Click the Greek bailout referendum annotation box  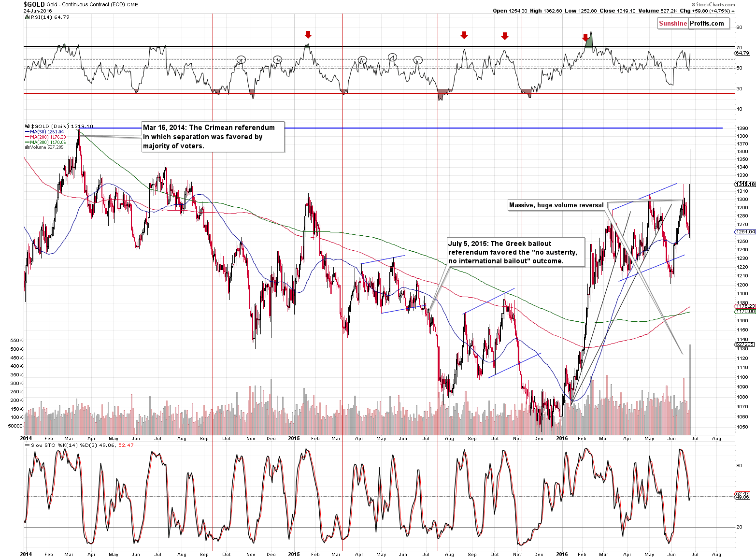pos(516,252)
